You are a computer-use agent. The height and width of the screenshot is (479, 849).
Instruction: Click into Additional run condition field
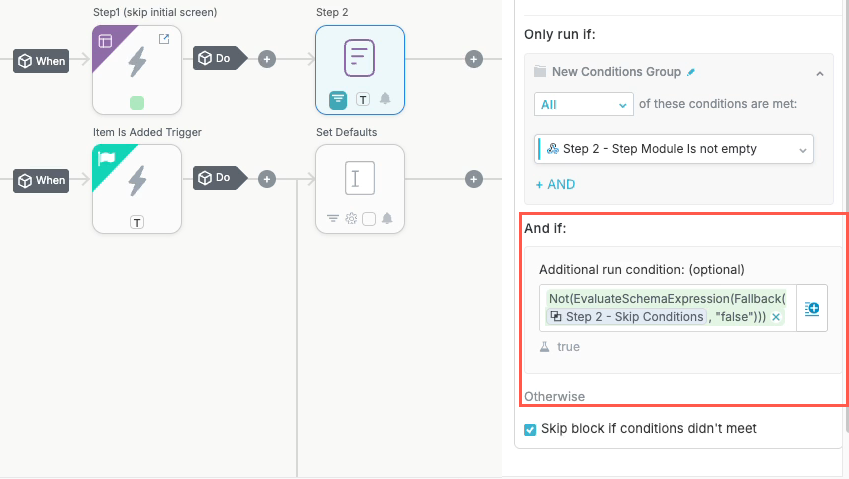tap(667, 299)
